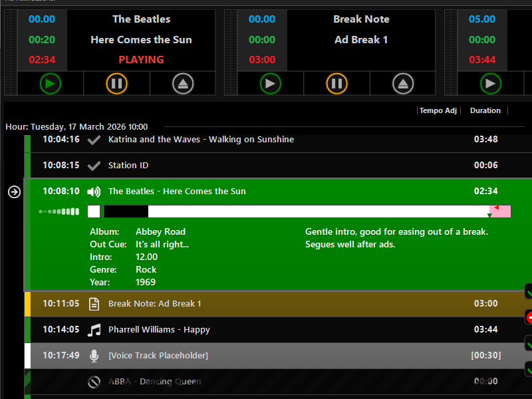Click the Year value 1969
The width and height of the screenshot is (532, 399).
pos(145,282)
